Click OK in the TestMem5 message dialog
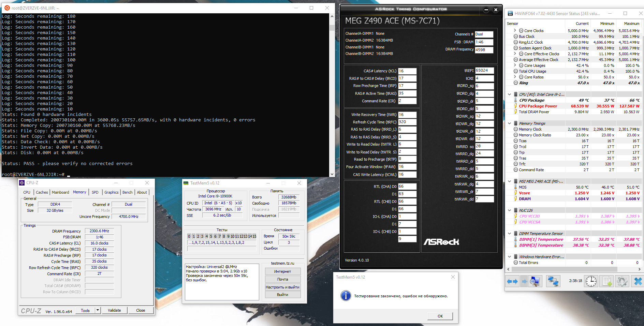 pos(440,316)
